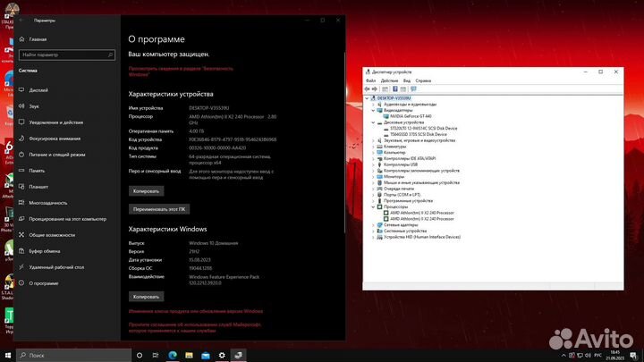Click the Найти параметр search field
Screen dimensions: 644x362
point(67,55)
